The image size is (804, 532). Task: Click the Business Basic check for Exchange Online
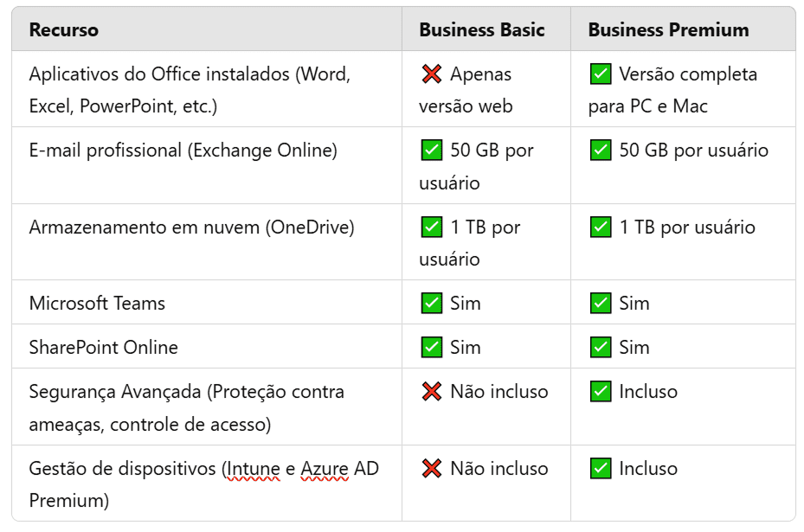pyautogui.click(x=431, y=151)
